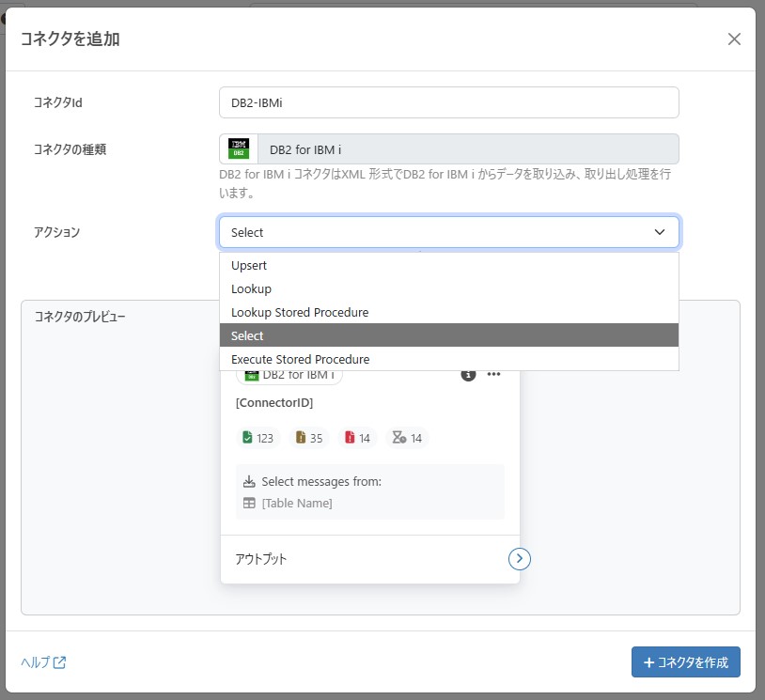Click the IBM DB2 connector type icon
Image resolution: width=765 pixels, height=700 pixels.
[239, 148]
